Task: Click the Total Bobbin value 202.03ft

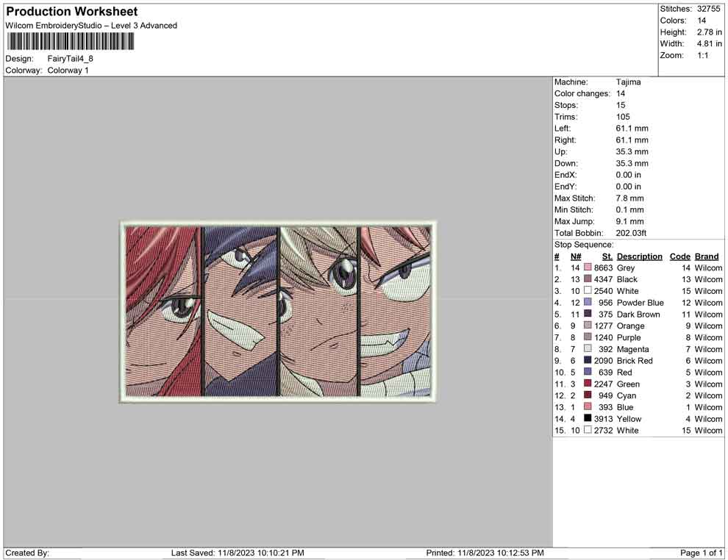Action: tap(632, 233)
